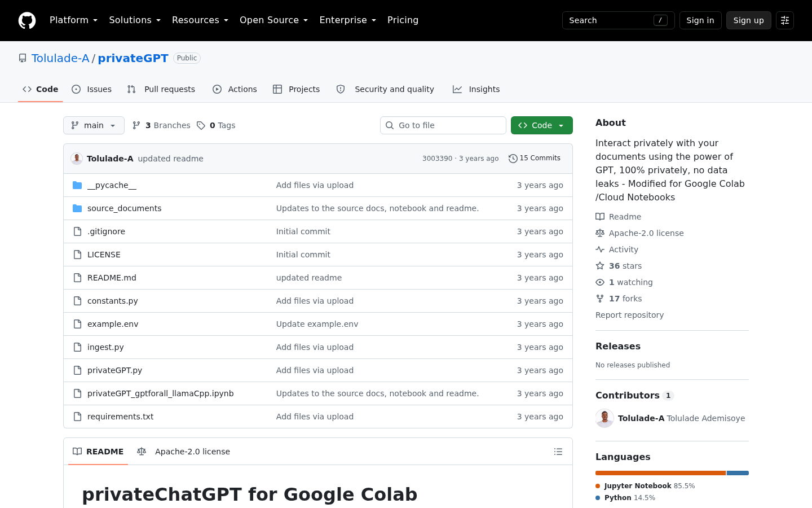The width and height of the screenshot is (812, 508).
Task: Click the Search box in header
Action: [619, 20]
